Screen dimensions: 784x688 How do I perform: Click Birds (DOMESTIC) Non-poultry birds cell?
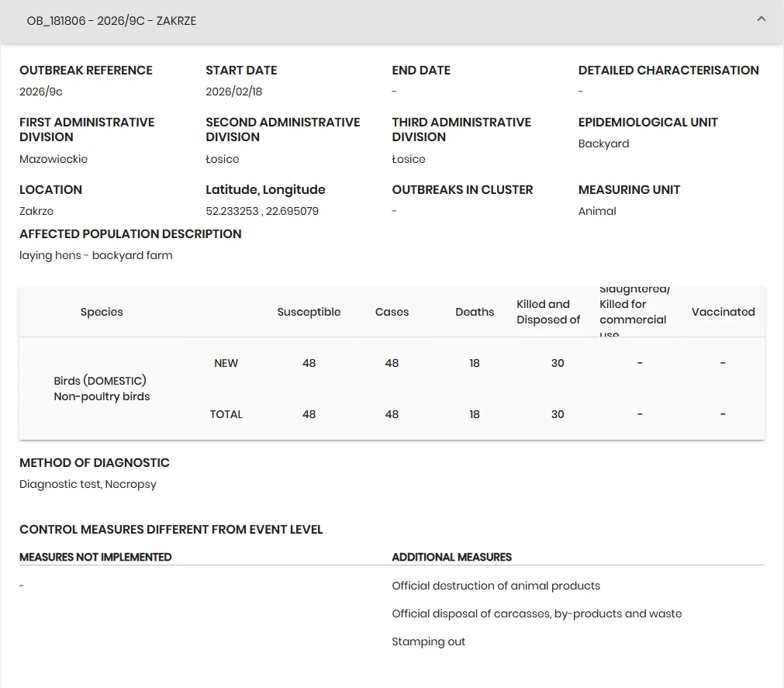click(102, 389)
